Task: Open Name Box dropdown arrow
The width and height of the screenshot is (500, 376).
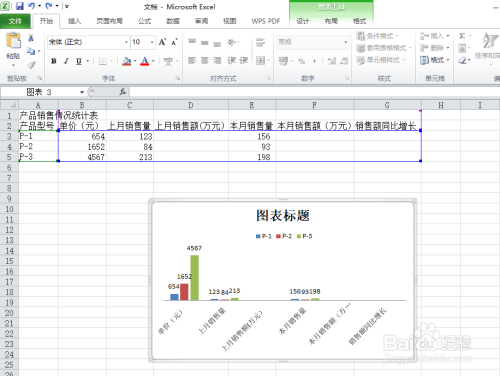Action: 82,92
